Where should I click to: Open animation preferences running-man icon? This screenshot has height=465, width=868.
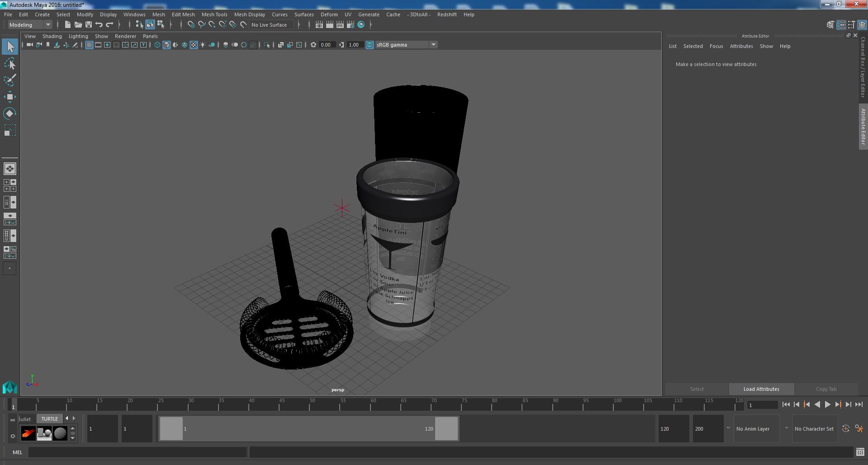859,428
